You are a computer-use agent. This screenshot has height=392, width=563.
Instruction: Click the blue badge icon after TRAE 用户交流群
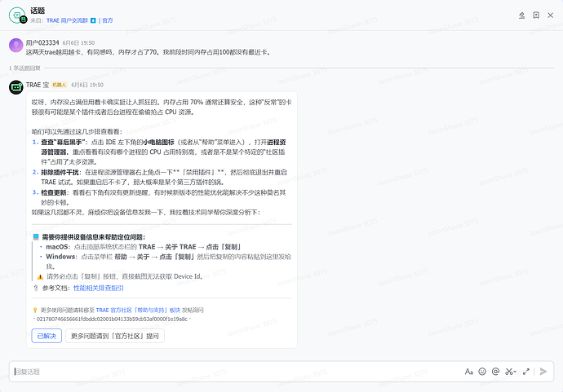[x=93, y=20]
